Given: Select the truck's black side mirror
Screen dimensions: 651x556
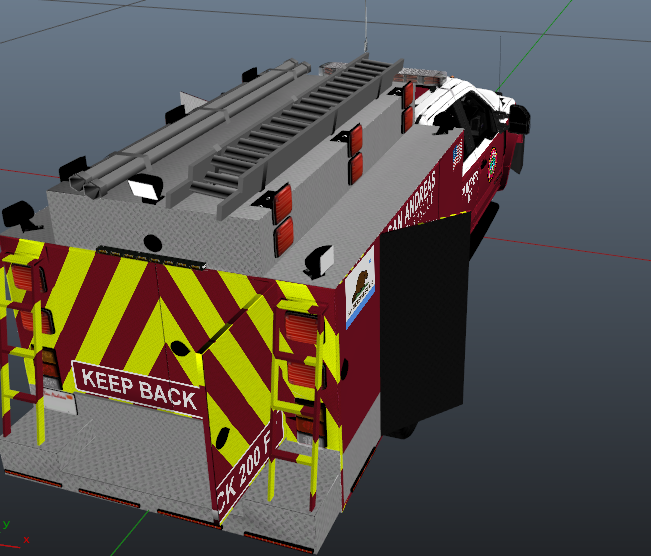Looking at the screenshot, I should [x=520, y=118].
